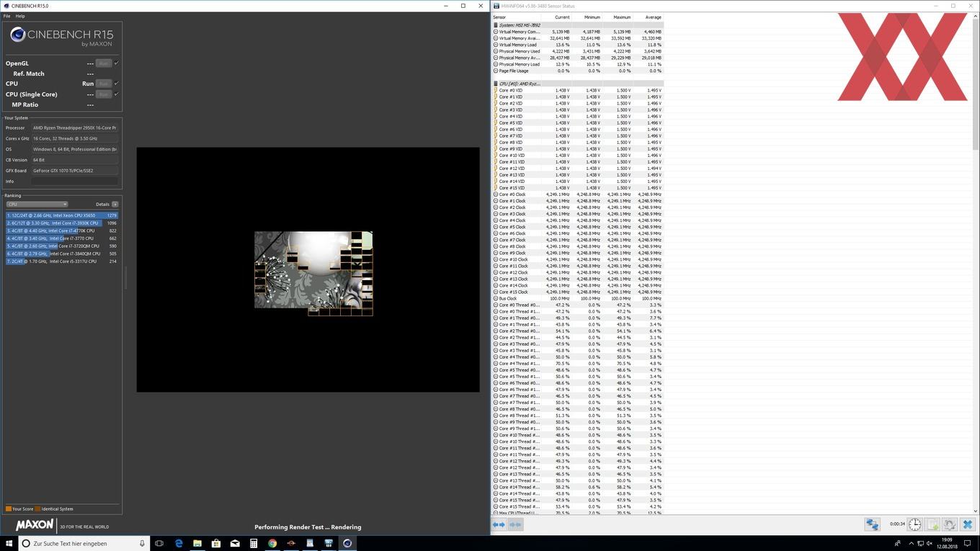
Task: Click OpenGL Run button
Action: 104,63
